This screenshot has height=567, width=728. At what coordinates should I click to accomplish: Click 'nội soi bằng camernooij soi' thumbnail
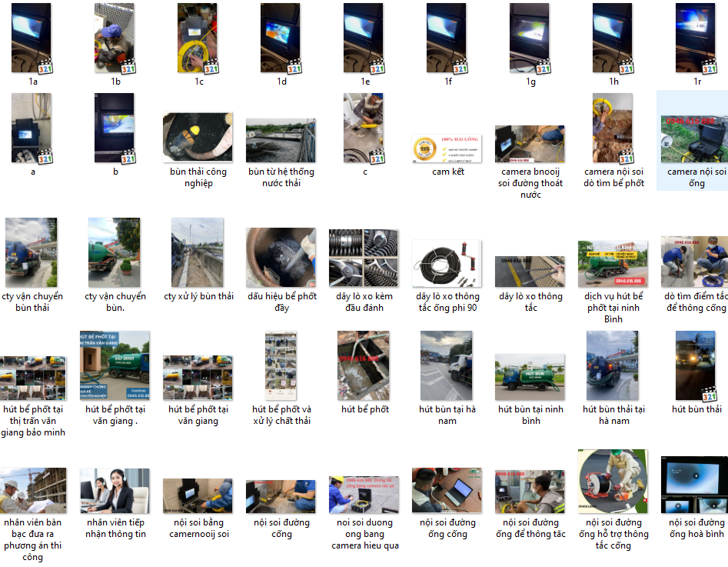pos(198,495)
